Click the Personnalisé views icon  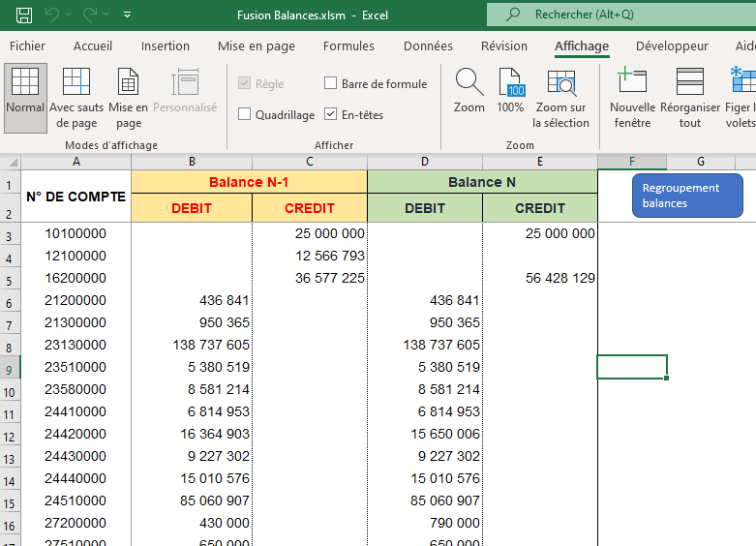tap(185, 83)
